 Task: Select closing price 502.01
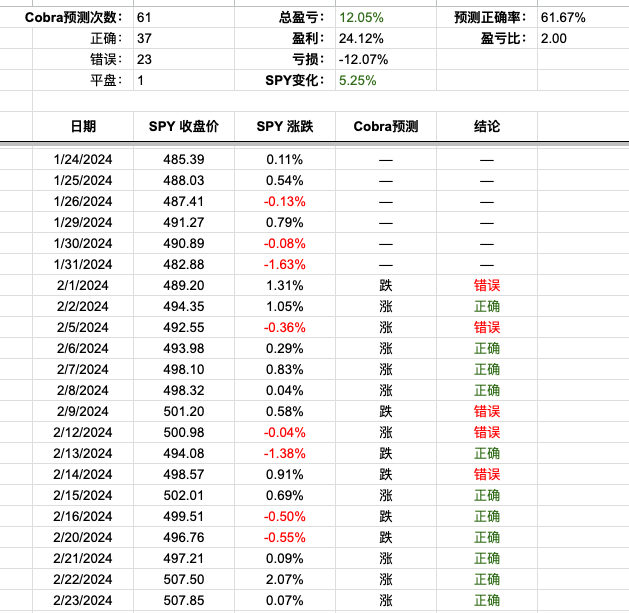(184, 495)
